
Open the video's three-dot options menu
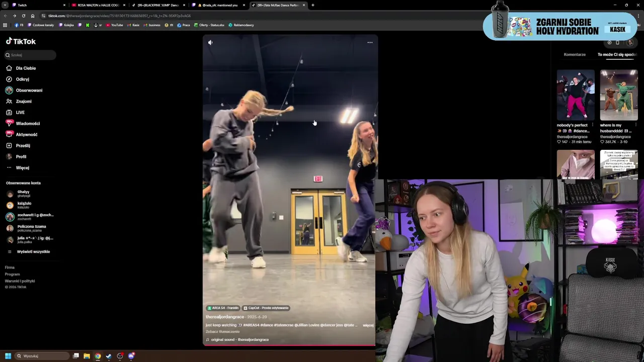pyautogui.click(x=370, y=43)
